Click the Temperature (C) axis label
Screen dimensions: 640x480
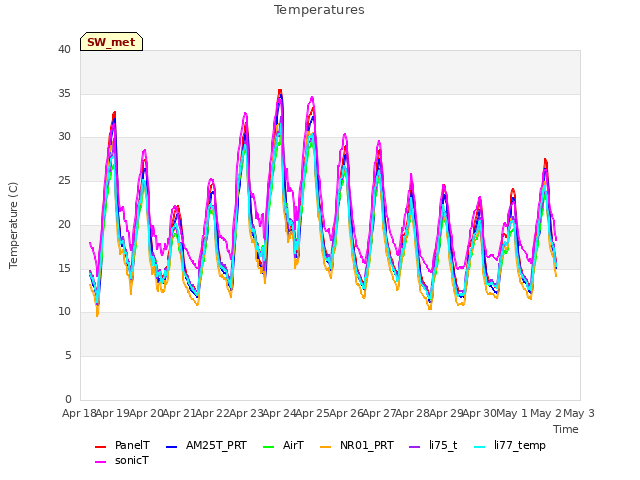[x=13, y=225]
